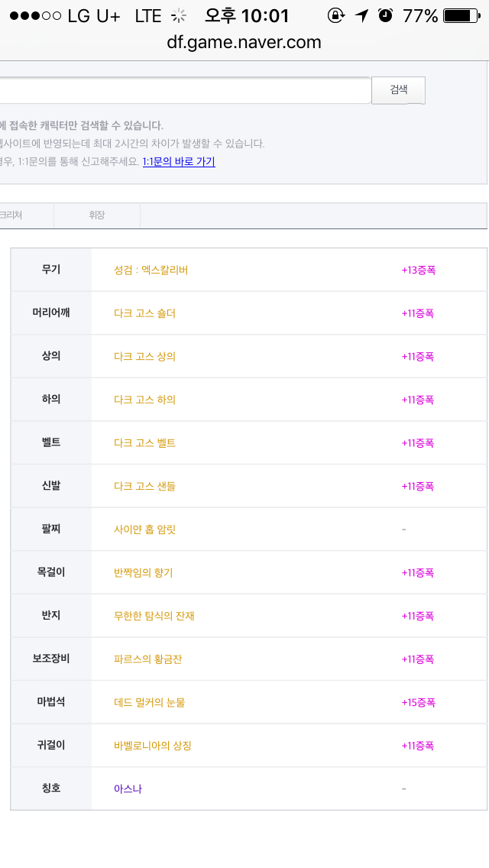Tap the 검색 search button
This screenshot has height=868, width=489.
tap(398, 90)
